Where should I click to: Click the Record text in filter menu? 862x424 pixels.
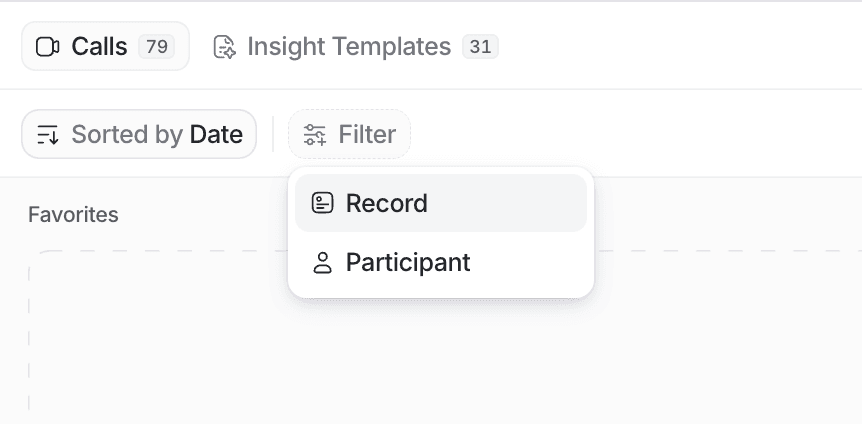[386, 203]
